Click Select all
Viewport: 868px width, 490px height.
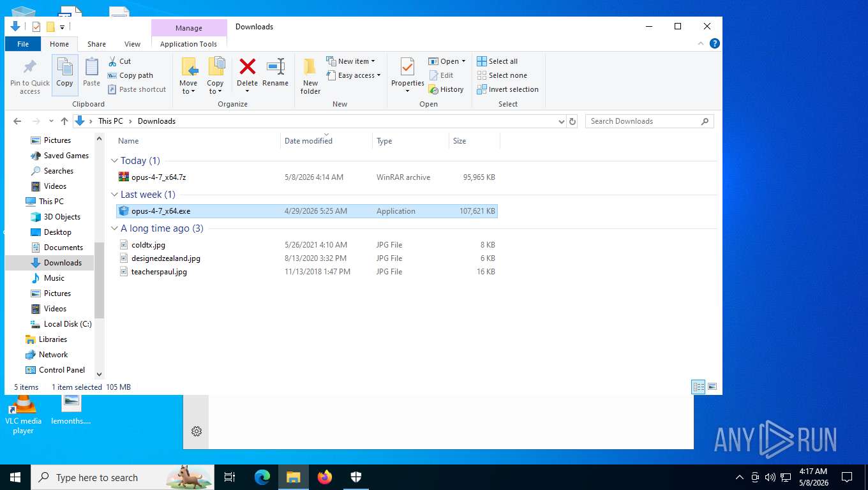click(x=497, y=61)
